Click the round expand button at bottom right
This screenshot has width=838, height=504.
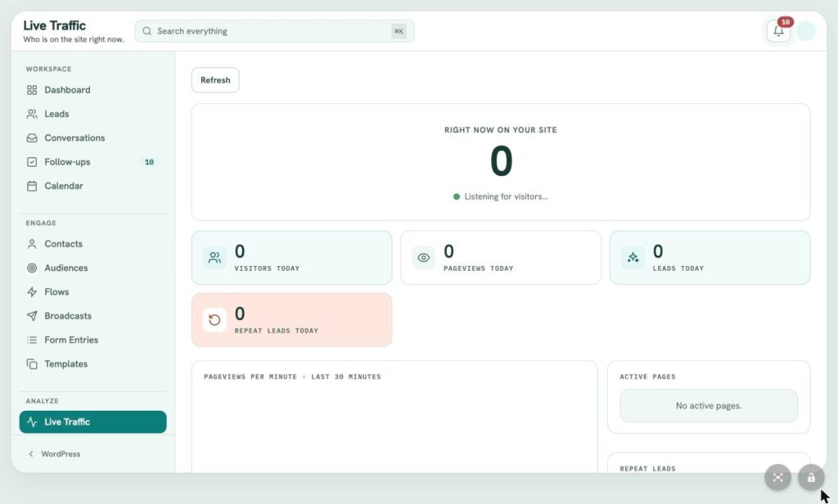(x=777, y=477)
